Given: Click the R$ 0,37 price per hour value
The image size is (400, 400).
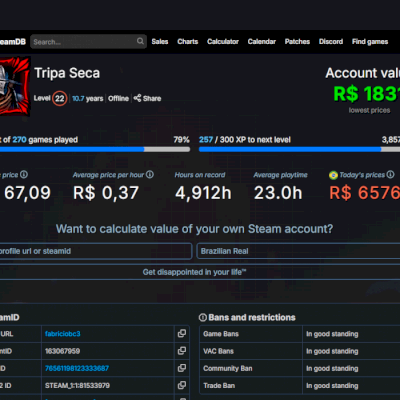Looking at the screenshot, I should pos(106,193).
